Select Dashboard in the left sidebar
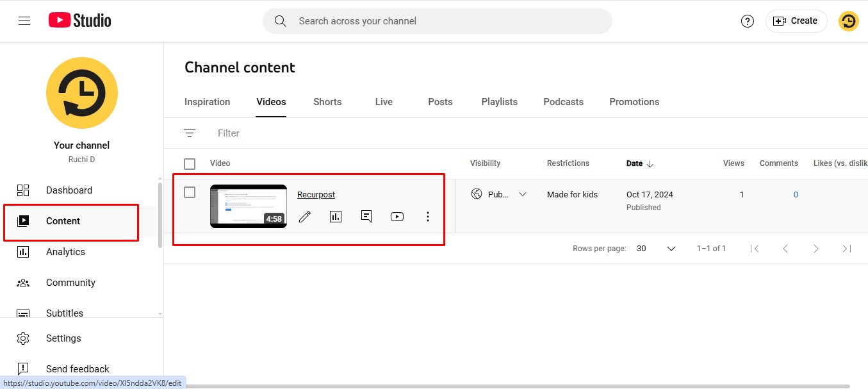The image size is (868, 389). 69,190
